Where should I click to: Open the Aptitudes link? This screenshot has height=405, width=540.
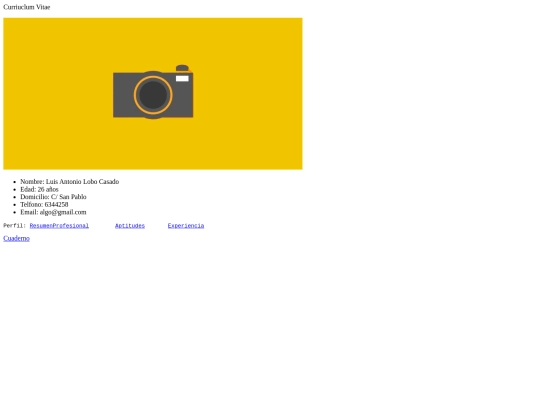click(x=130, y=226)
